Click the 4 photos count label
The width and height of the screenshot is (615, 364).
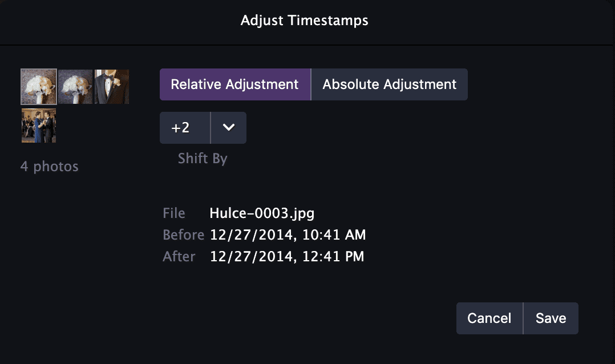[x=50, y=166]
